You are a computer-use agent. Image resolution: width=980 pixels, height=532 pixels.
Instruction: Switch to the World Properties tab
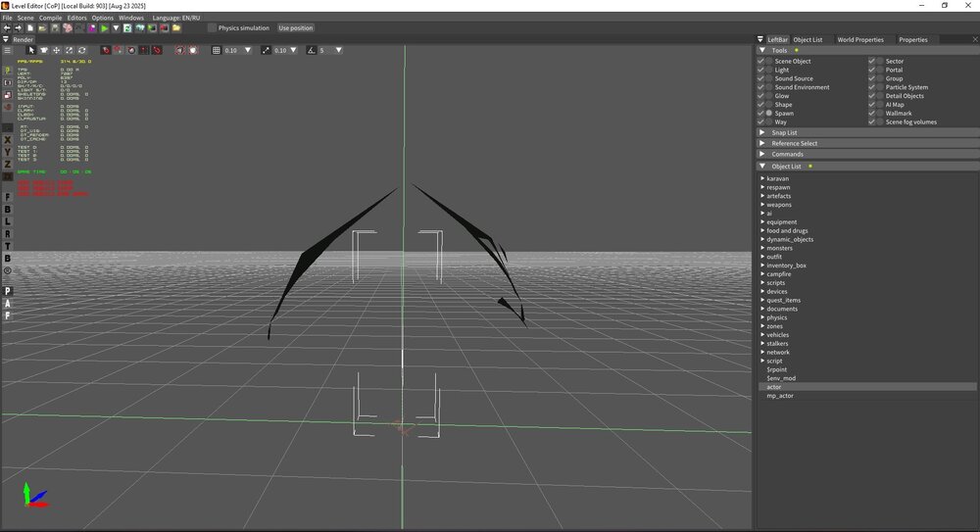tap(859, 40)
